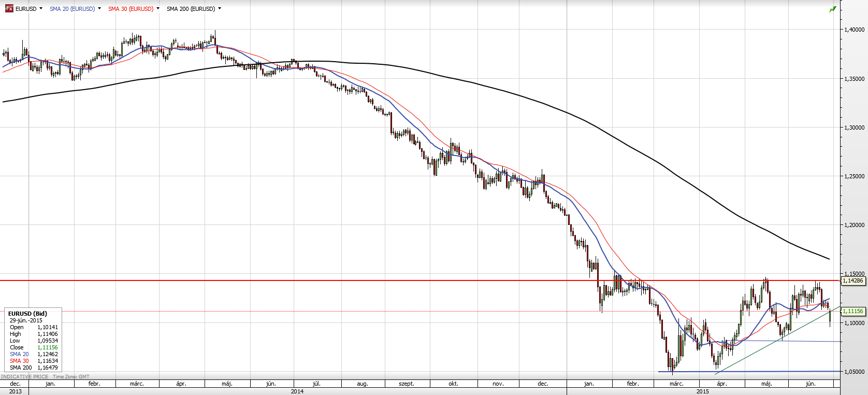Viewport: 868px width, 395px height.
Task: Click the 1,10000 price axis label
Action: [855, 323]
